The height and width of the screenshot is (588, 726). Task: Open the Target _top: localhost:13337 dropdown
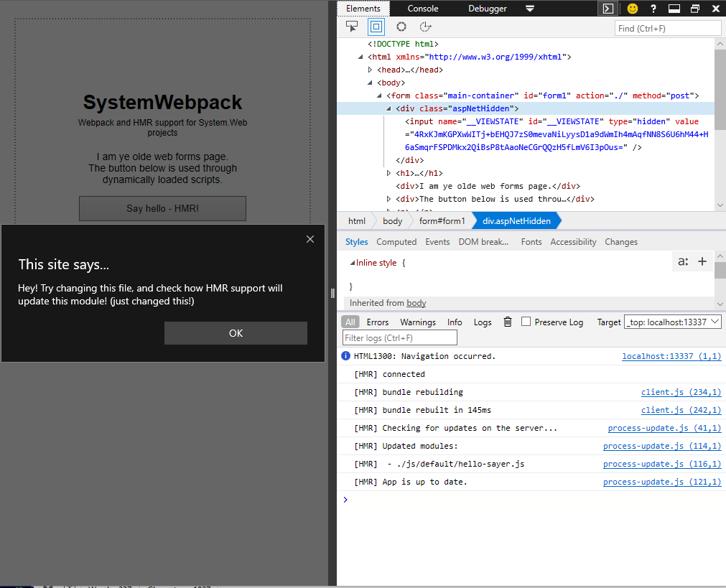pos(672,322)
